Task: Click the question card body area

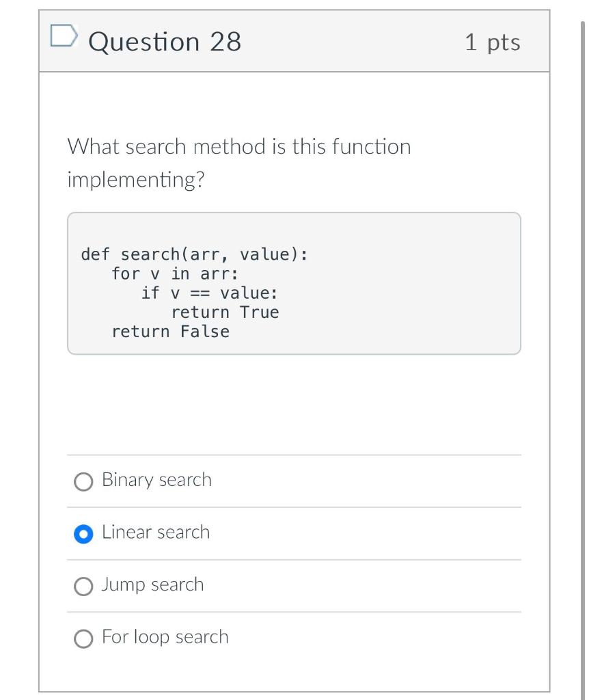Action: click(294, 403)
